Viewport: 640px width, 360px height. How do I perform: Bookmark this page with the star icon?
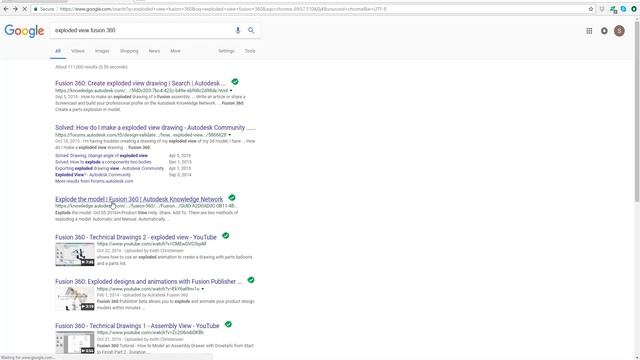[591, 9]
